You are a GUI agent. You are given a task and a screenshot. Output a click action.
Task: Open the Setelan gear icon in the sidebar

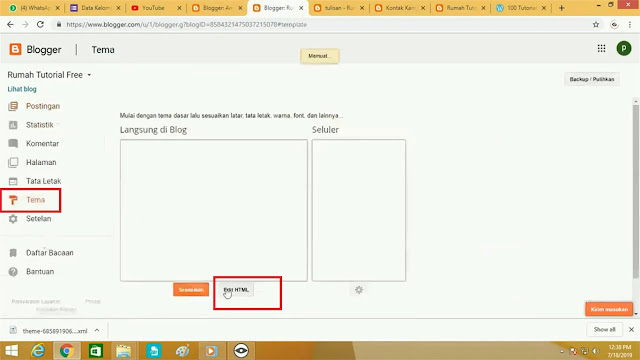pos(13,219)
